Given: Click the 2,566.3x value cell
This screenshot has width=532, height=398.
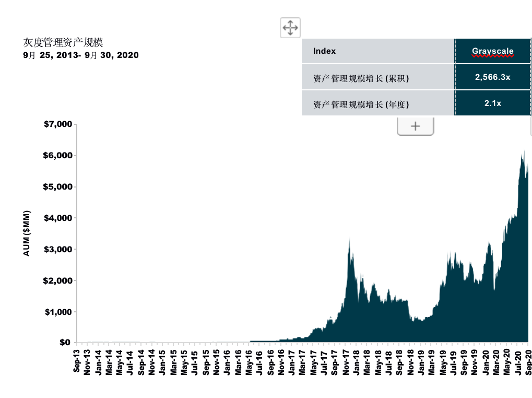Looking at the screenshot, I should tap(492, 77).
